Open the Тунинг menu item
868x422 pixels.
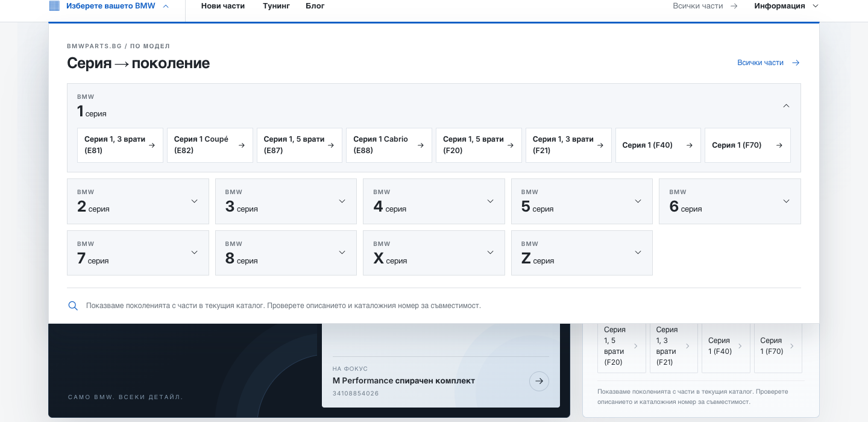tap(277, 6)
